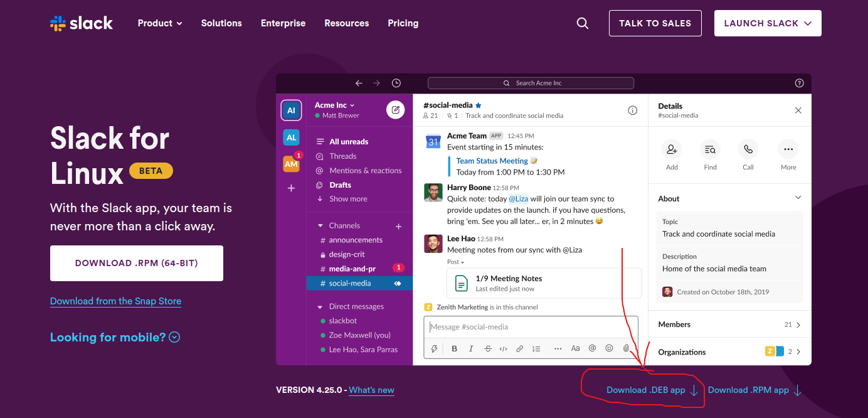Open the Launch Slack dropdown
The height and width of the screenshot is (418, 868).
tap(768, 23)
